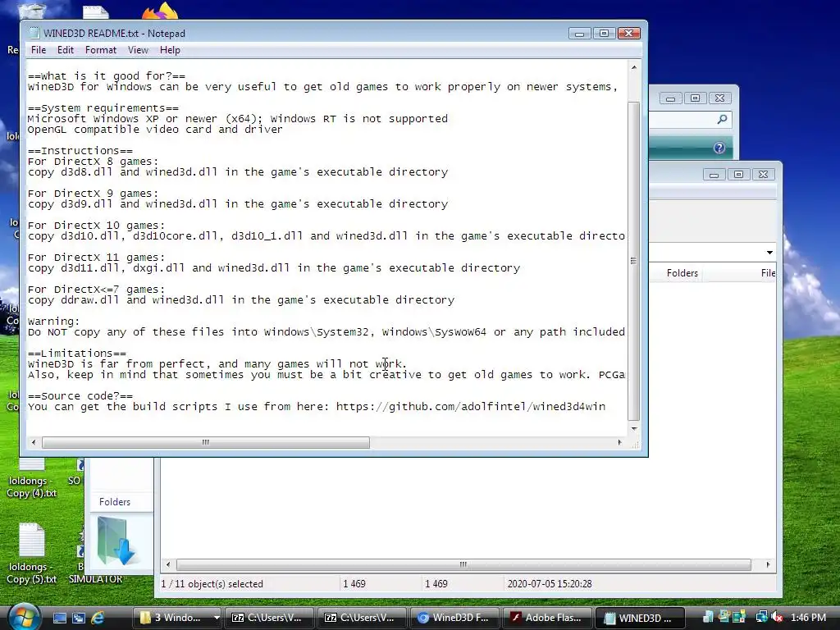This screenshot has height=630, width=840.
Task: Switch to WineD3D Chrome taskbar window
Action: point(453,618)
